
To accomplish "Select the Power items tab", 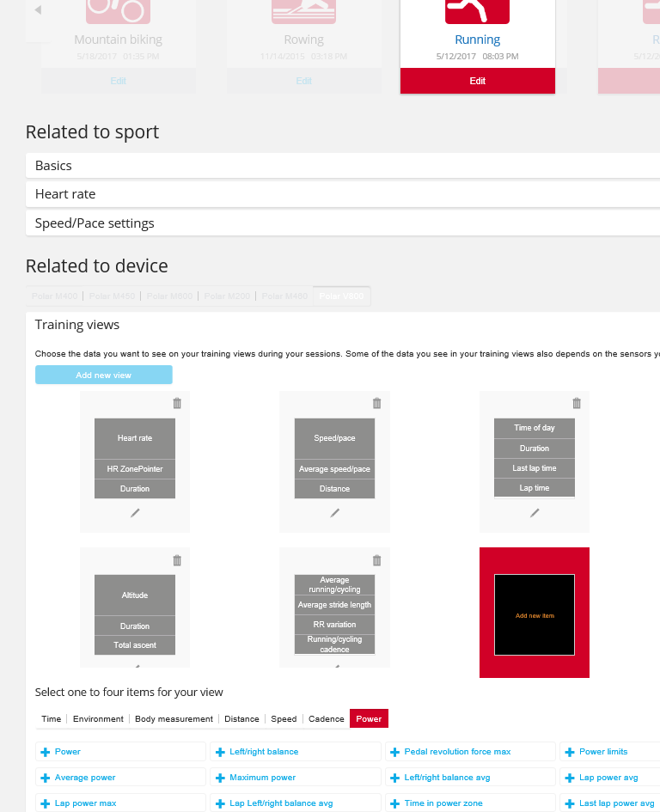I will [x=369, y=719].
